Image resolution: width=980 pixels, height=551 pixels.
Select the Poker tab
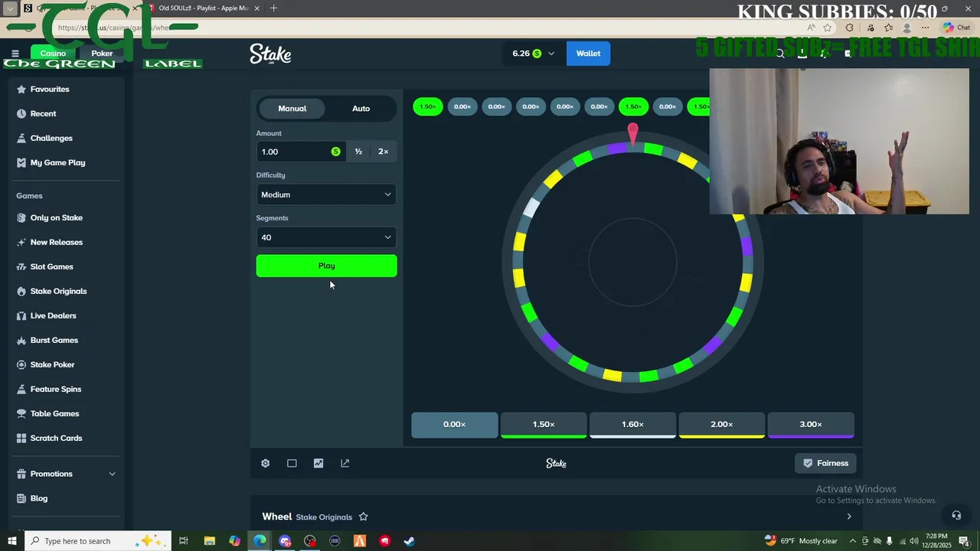click(x=102, y=54)
